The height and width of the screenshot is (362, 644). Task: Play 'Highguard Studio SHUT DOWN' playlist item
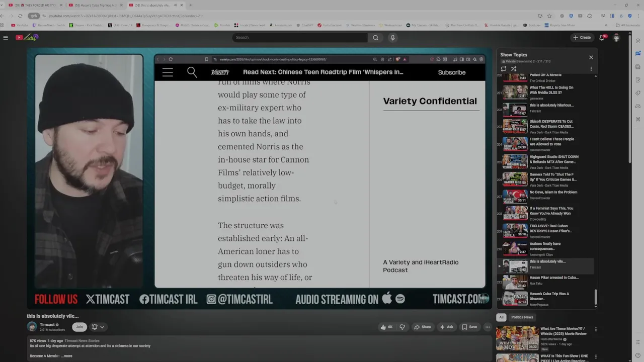pyautogui.click(x=546, y=161)
